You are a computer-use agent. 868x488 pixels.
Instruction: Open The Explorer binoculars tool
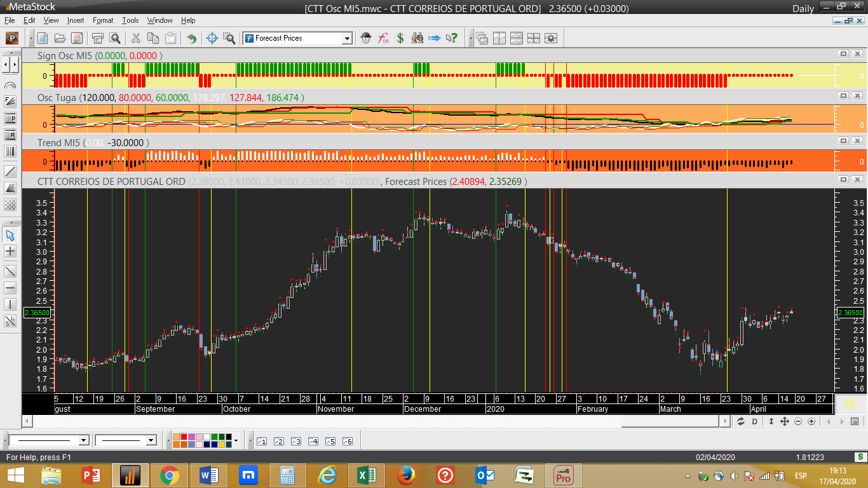pos(417,38)
